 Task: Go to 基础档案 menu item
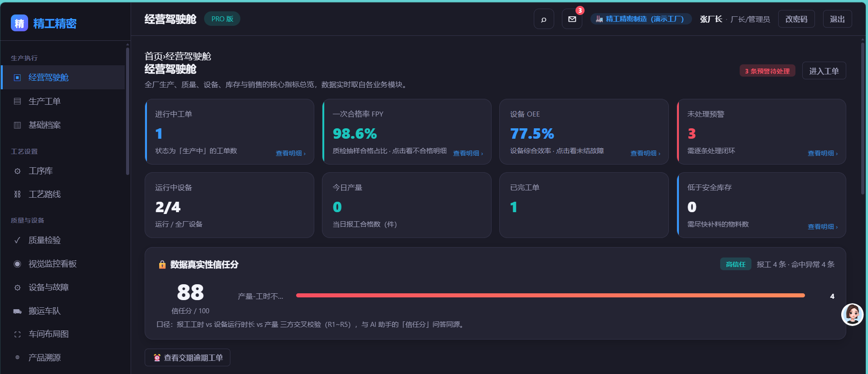pyautogui.click(x=63, y=125)
